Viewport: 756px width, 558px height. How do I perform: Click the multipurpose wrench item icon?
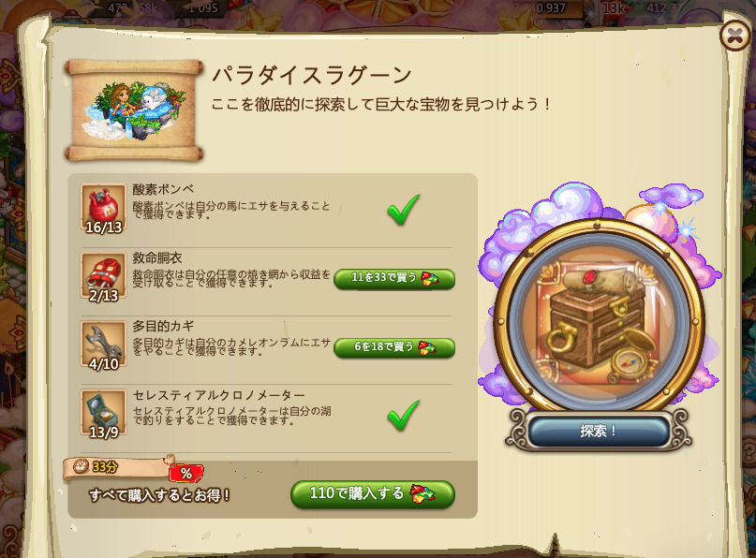103,345
